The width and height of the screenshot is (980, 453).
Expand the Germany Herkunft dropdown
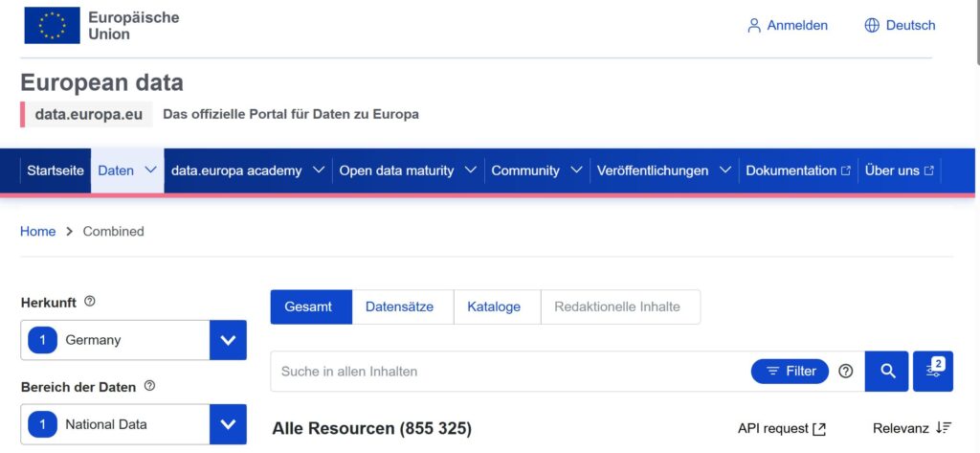pyautogui.click(x=228, y=340)
